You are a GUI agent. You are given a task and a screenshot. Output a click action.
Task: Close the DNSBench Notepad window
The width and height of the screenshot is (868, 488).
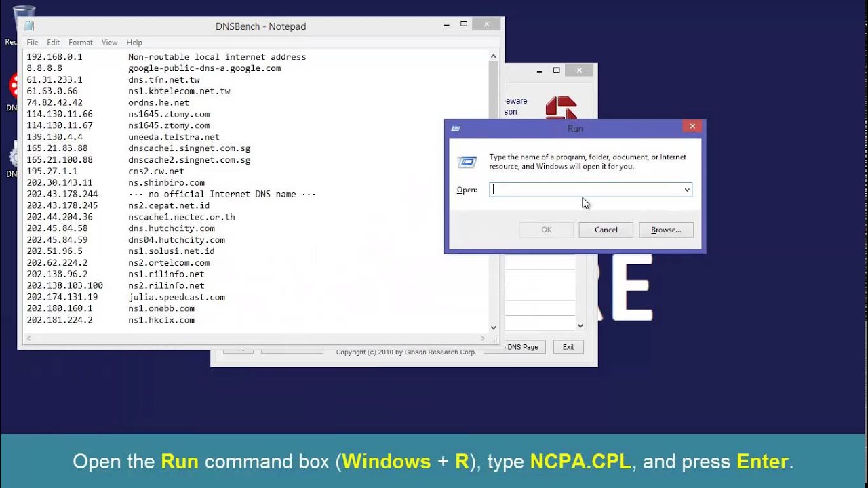tap(486, 24)
